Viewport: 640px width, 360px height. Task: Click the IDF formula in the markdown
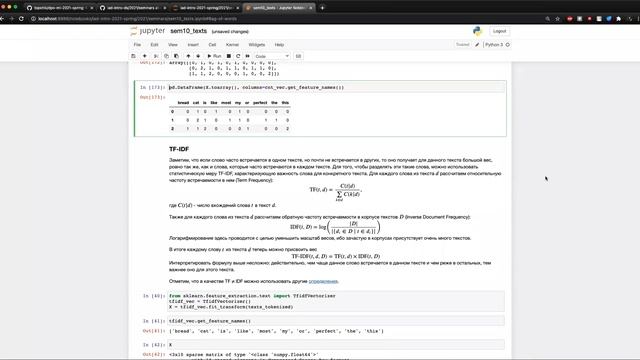click(335, 227)
